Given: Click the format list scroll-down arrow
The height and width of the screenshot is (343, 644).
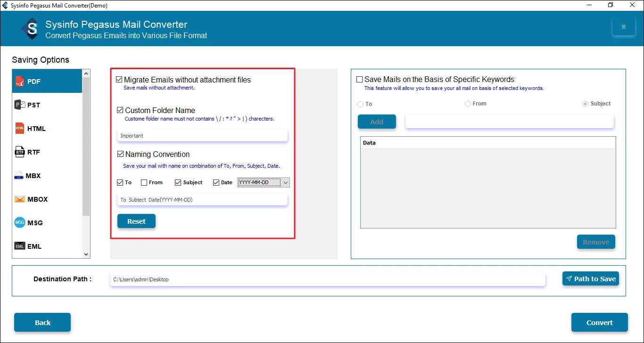Looking at the screenshot, I should pos(86,254).
